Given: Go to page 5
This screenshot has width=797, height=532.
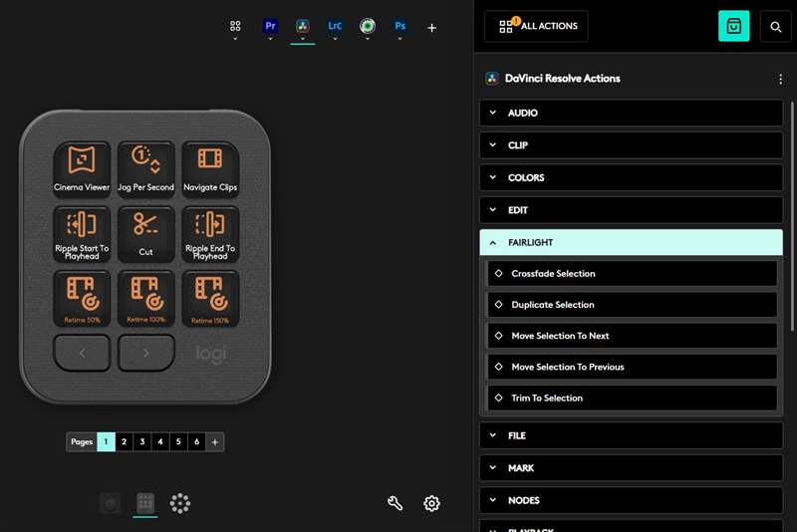Looking at the screenshot, I should point(178,441).
